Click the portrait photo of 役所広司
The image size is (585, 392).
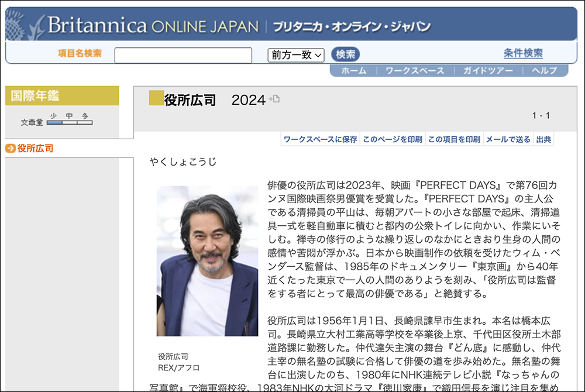[207, 261]
